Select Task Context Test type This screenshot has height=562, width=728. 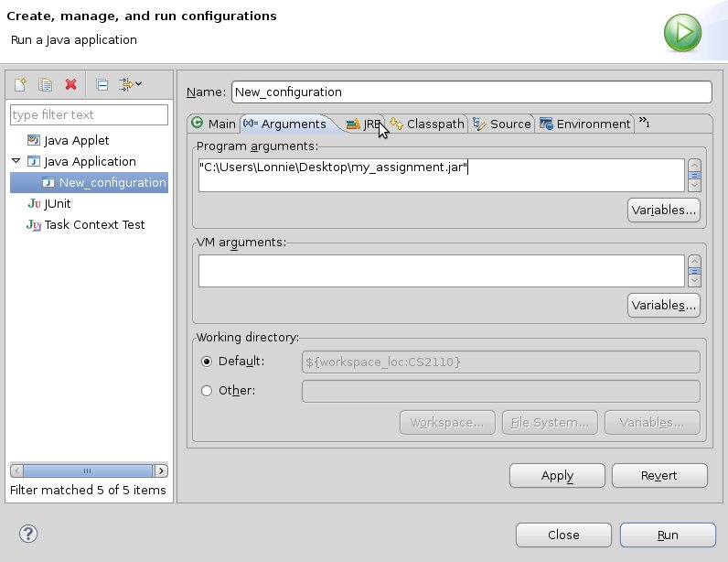pos(94,224)
